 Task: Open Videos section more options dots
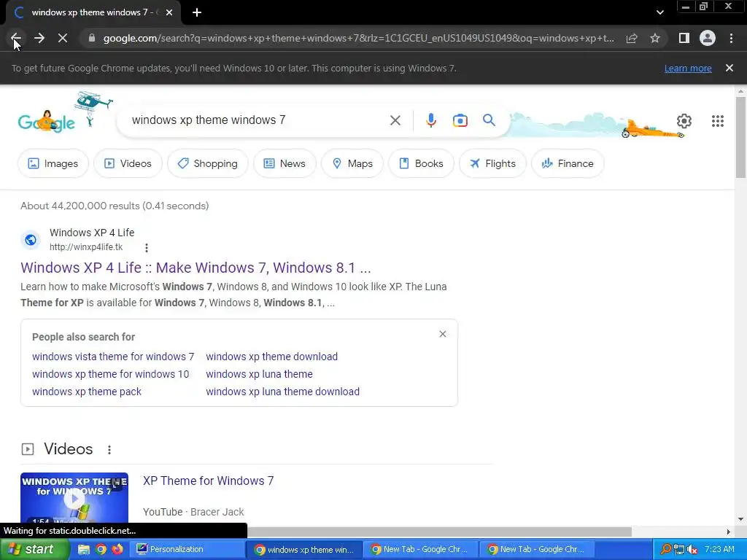[x=109, y=449]
